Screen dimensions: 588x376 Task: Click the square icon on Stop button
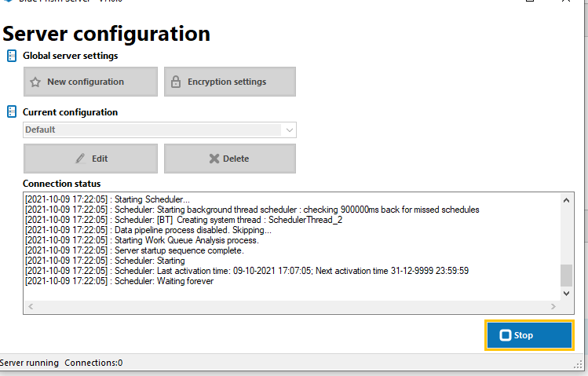(505, 335)
